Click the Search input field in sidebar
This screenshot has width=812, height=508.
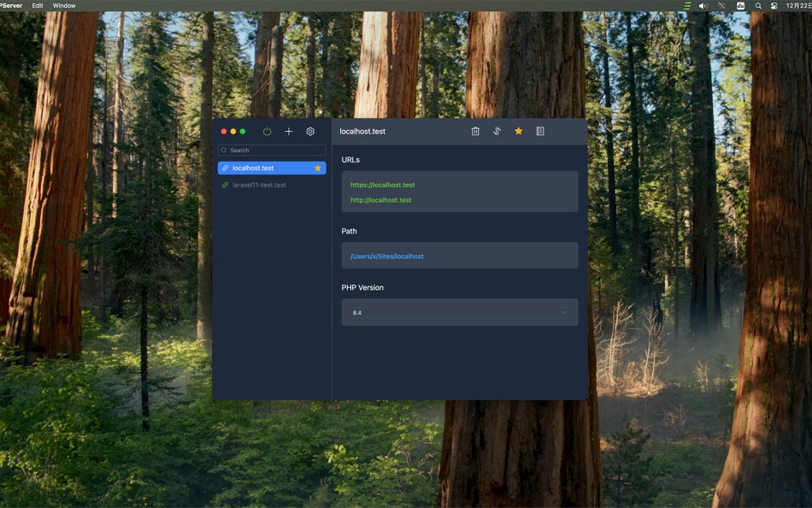[272, 151]
